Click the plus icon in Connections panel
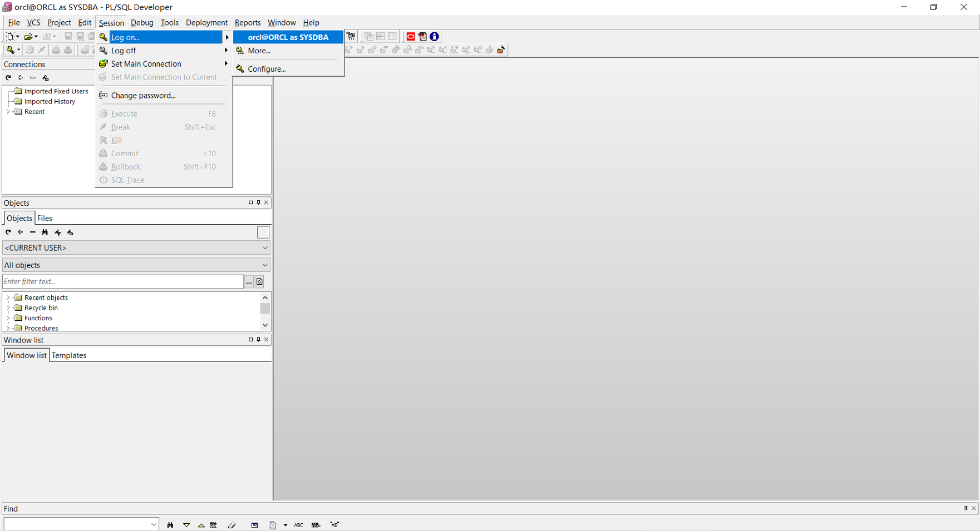Screen dimensions: 980x531 point(21,78)
